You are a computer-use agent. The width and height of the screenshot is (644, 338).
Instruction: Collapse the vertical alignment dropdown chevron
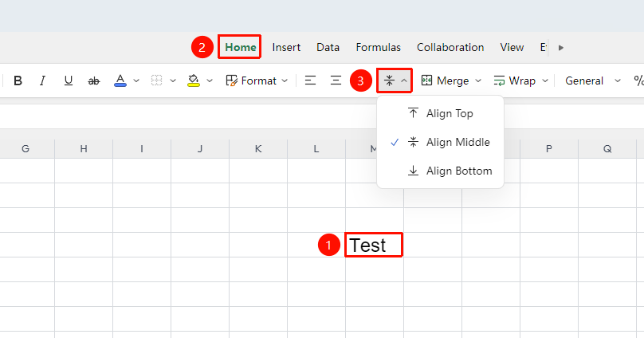pyautogui.click(x=404, y=81)
